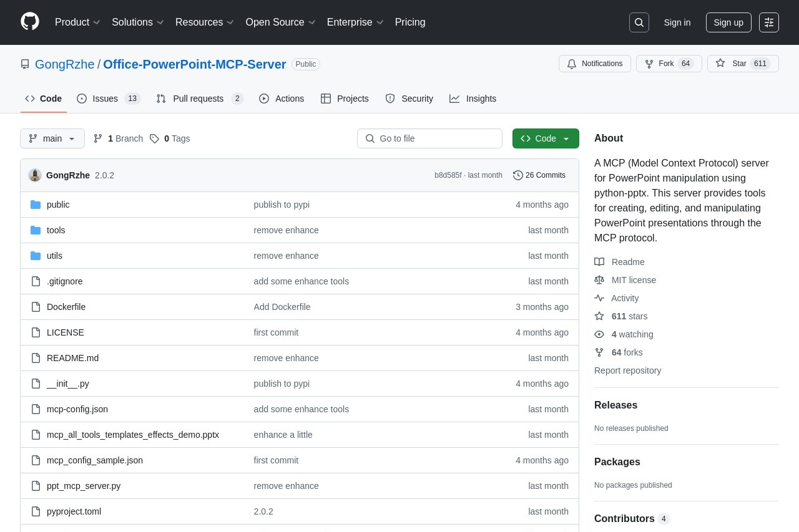Expand the Product menu
Screen dimensions: 799x532
77,22
